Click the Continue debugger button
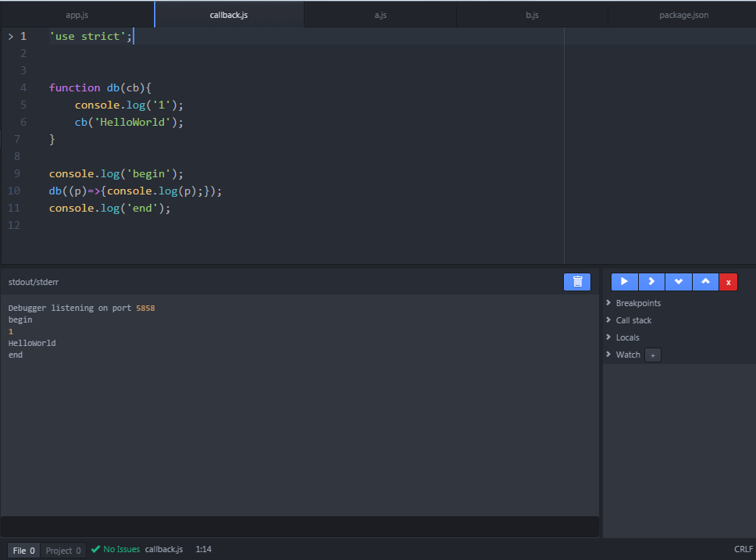 (624, 281)
